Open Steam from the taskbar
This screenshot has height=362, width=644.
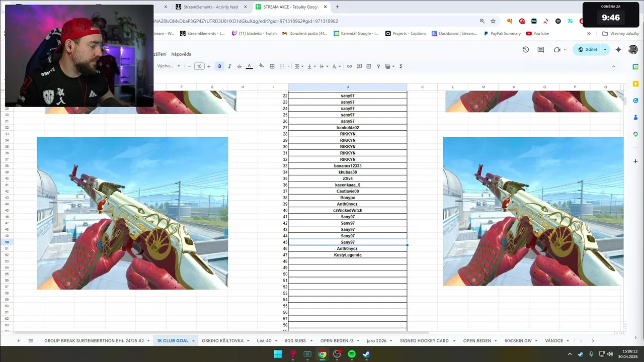tap(366, 354)
